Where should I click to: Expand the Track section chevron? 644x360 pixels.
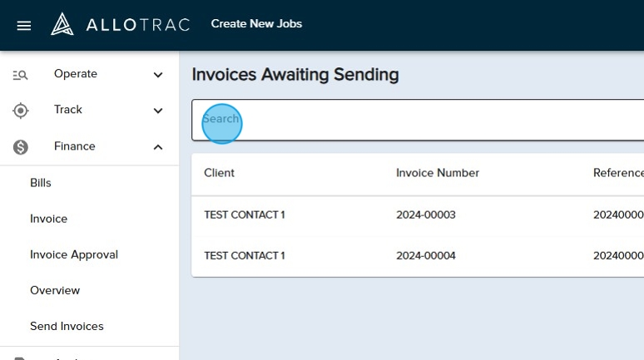click(158, 111)
